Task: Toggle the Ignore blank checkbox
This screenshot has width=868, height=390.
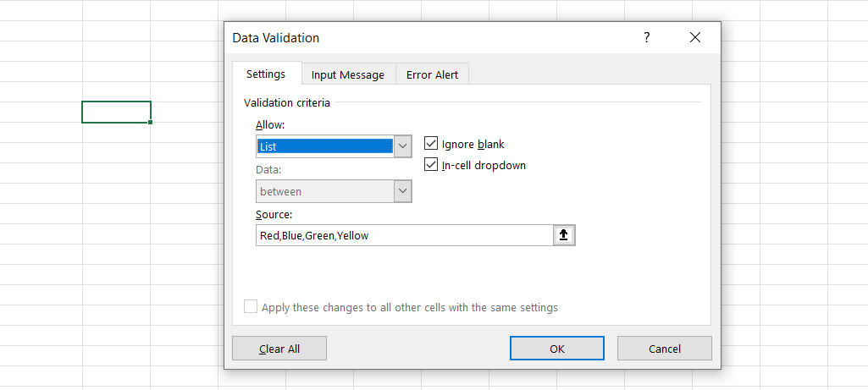Action: pos(431,145)
